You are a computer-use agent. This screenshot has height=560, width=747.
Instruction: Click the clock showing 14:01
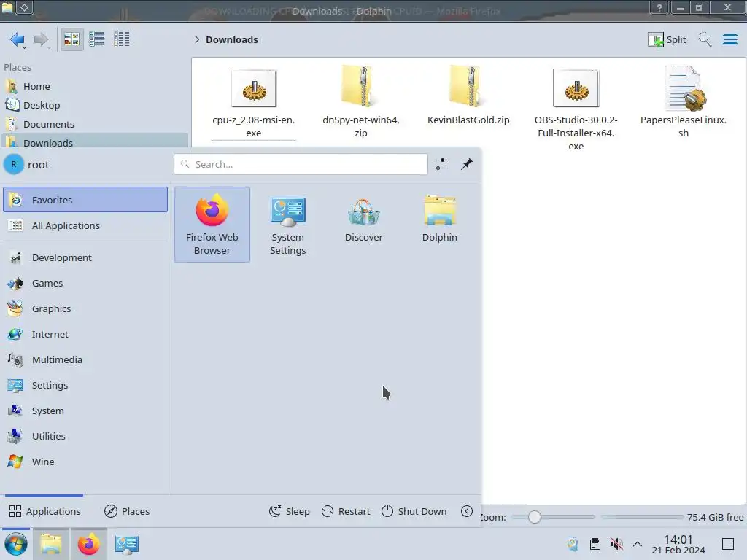pyautogui.click(x=678, y=544)
